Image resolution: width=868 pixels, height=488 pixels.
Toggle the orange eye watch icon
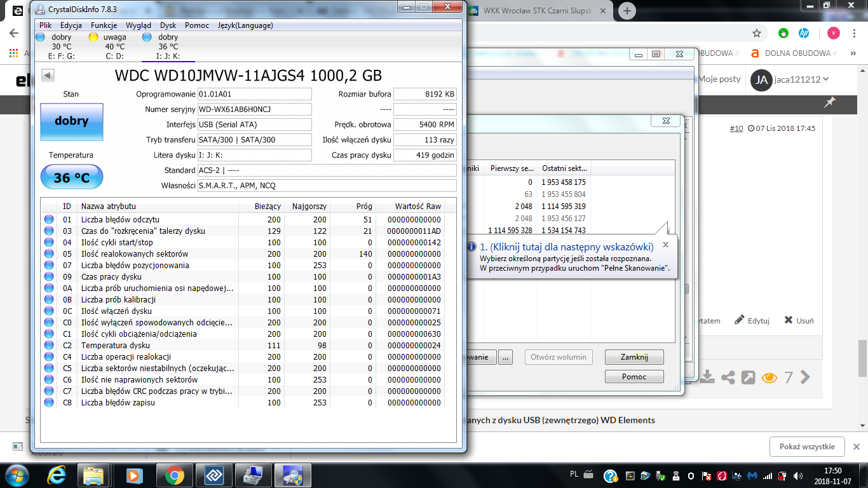770,377
